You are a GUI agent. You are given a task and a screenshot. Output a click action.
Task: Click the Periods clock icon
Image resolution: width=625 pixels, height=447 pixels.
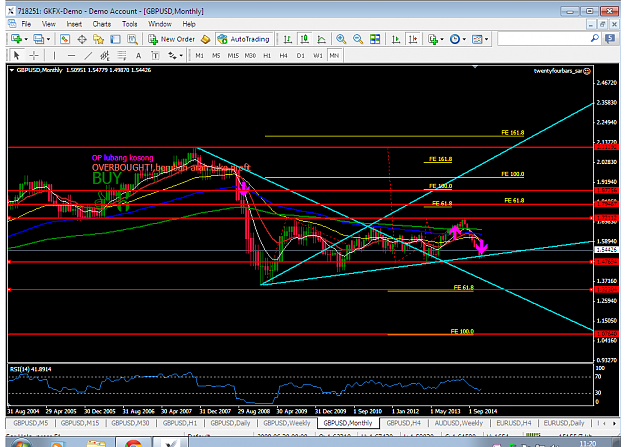(455, 39)
